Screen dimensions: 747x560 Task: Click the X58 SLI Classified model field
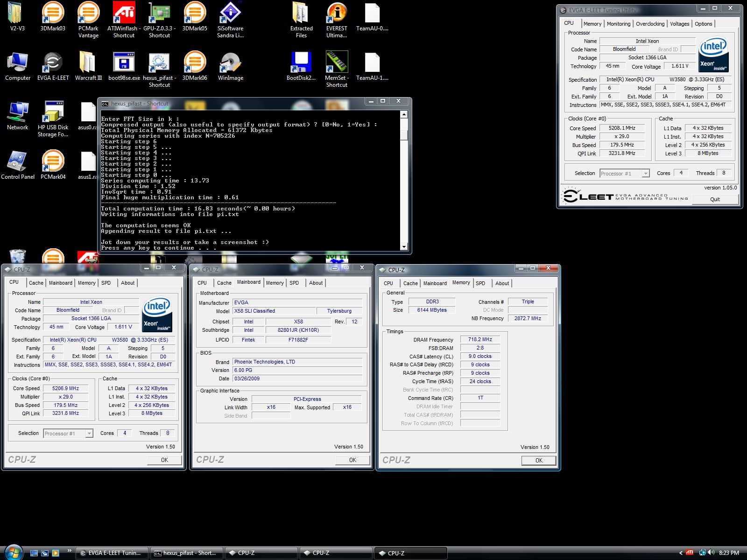(274, 311)
